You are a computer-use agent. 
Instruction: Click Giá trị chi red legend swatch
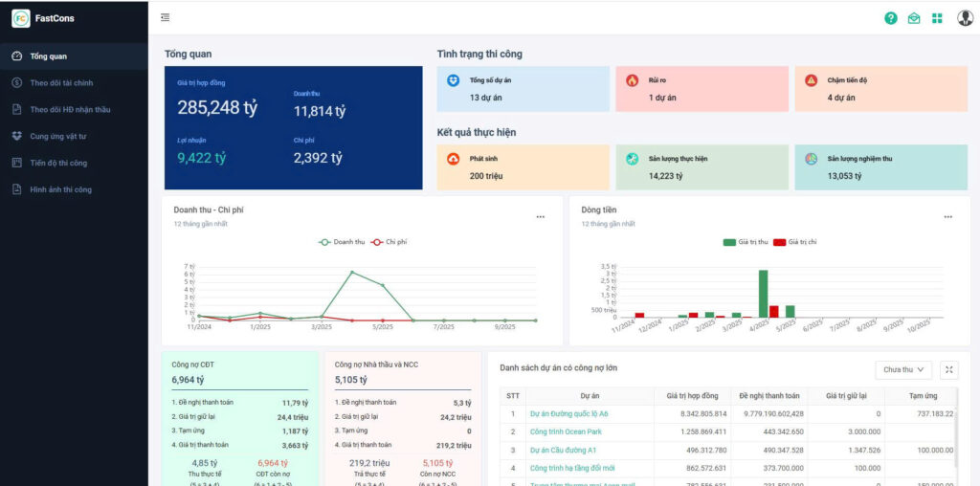point(780,242)
